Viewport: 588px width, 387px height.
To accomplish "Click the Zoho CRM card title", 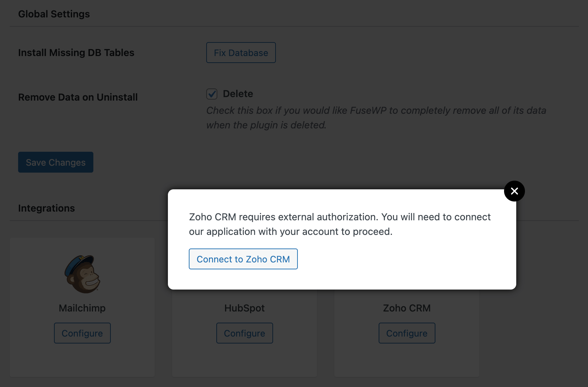I will pyautogui.click(x=407, y=308).
